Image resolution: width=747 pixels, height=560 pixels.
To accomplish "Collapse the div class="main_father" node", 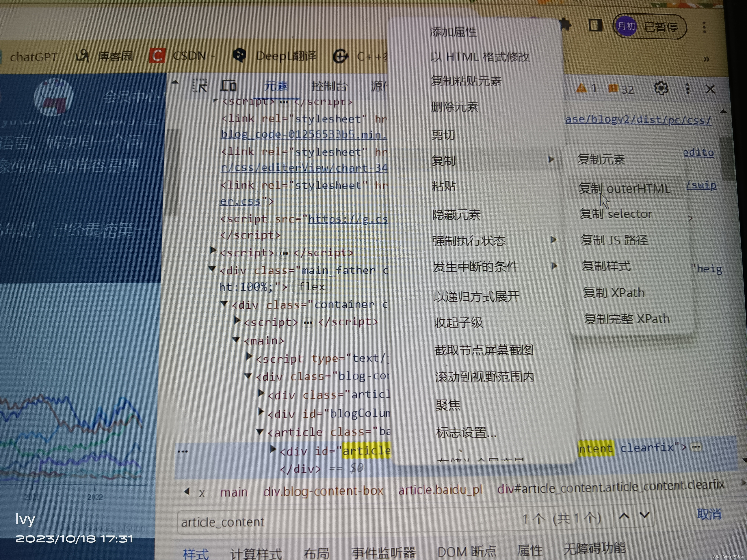I will [212, 269].
